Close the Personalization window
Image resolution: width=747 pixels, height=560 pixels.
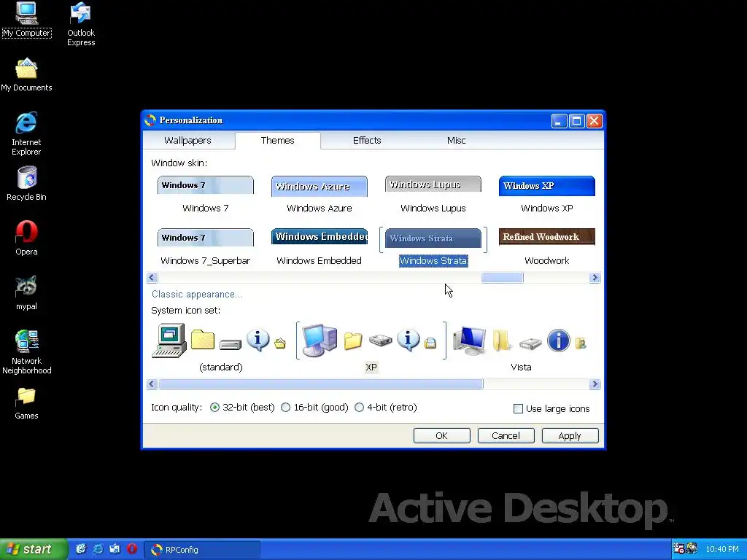coord(594,121)
